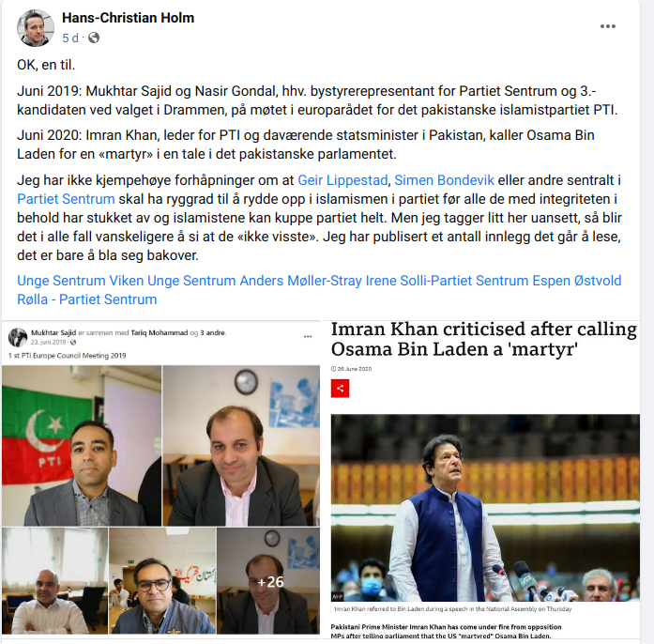Open the +26 more photos thumbnail
This screenshot has width=654, height=644.
tap(268, 580)
